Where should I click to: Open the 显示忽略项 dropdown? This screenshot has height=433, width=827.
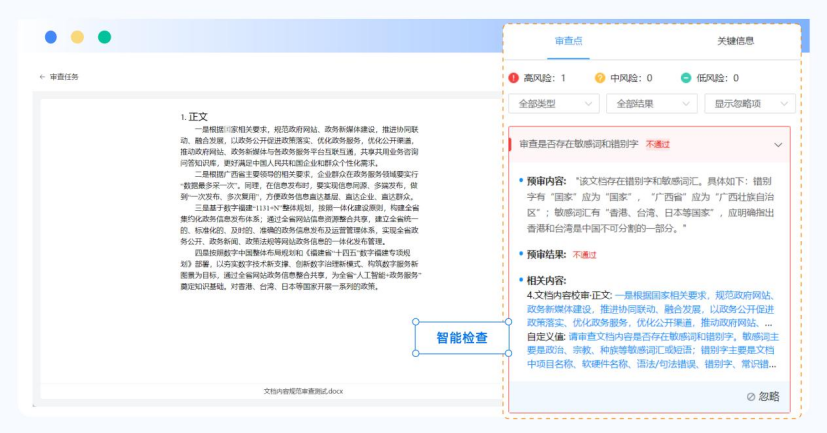[x=749, y=103]
